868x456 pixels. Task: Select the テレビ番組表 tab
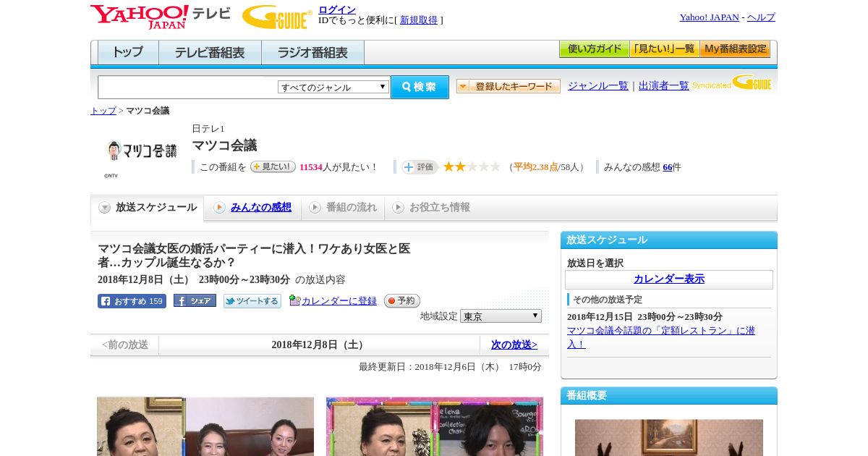coord(210,52)
